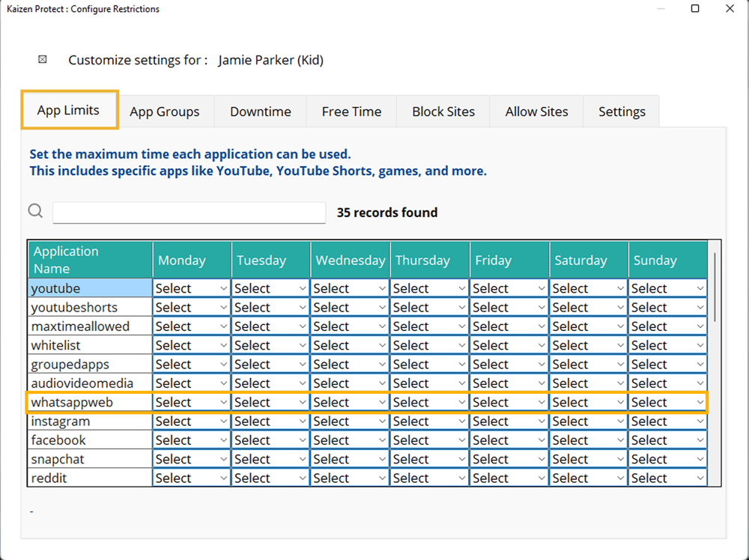749x560 pixels.
Task: Open the Block Sites tab
Action: (x=443, y=112)
